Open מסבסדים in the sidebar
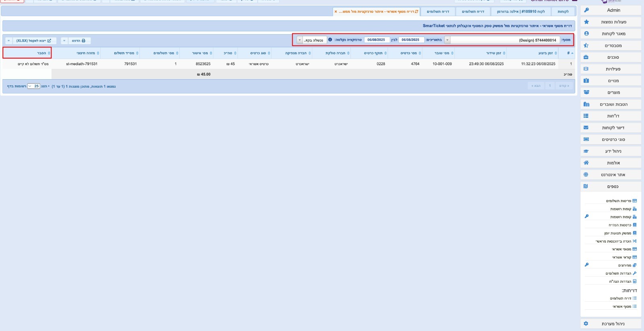 pos(611,45)
